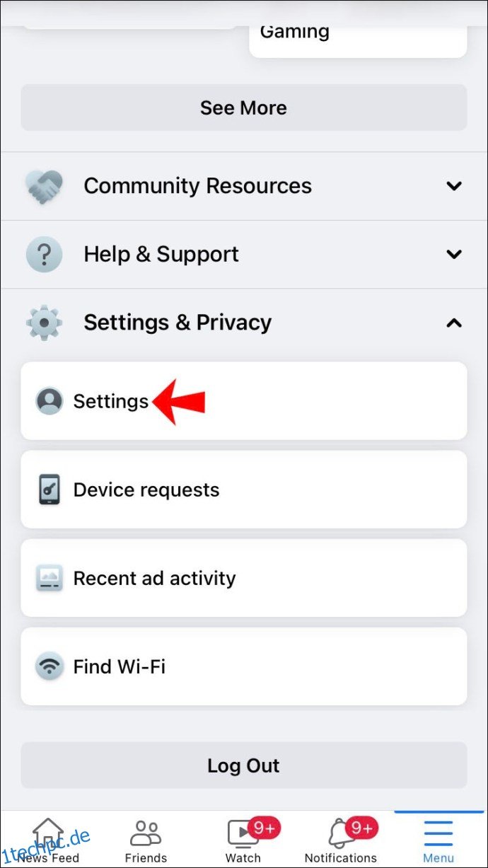Switch to the News Feed tab
488x868 pixels.
(49, 840)
